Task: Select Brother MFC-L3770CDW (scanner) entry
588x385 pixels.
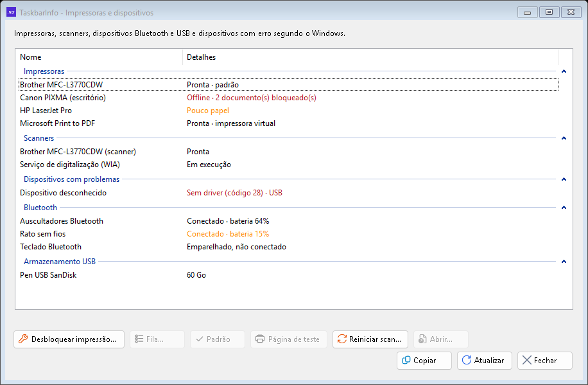Action: pos(288,152)
